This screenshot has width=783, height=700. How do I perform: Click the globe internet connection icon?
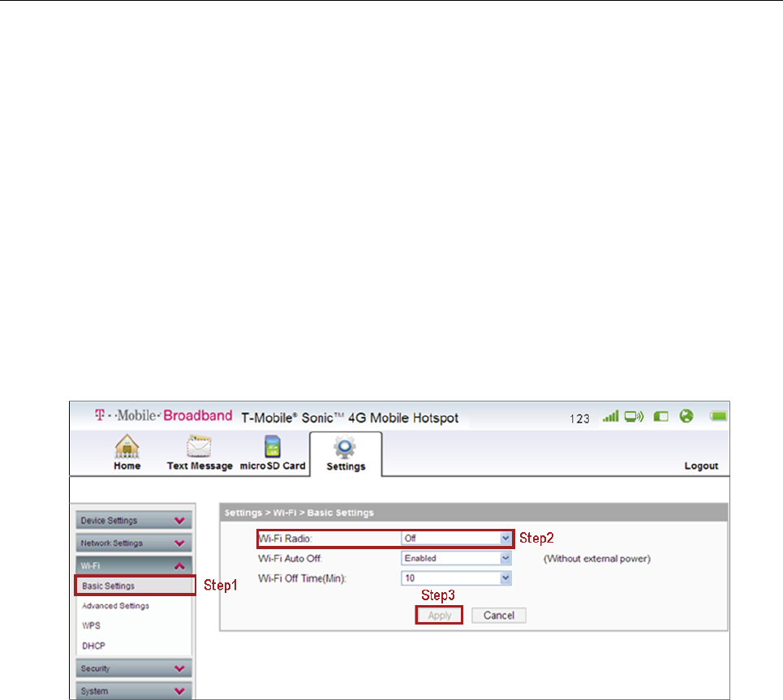click(x=686, y=416)
